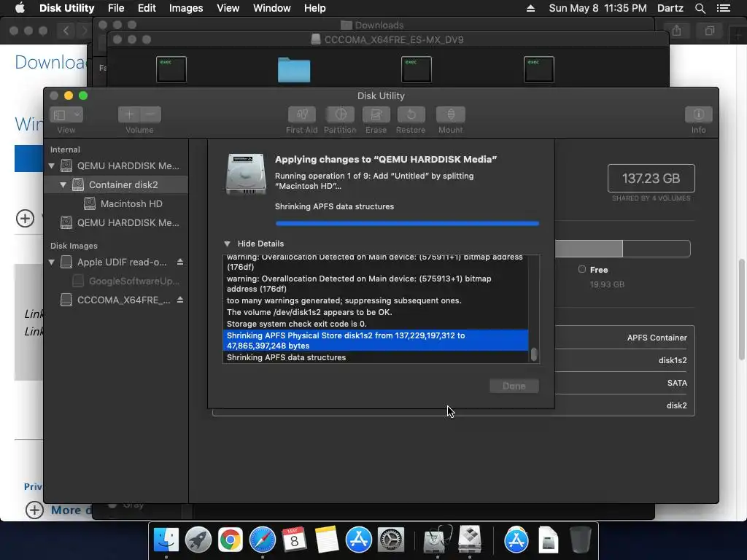Open the folder in CCCOMA Finder window
This screenshot has width=747, height=560.
pyautogui.click(x=294, y=69)
